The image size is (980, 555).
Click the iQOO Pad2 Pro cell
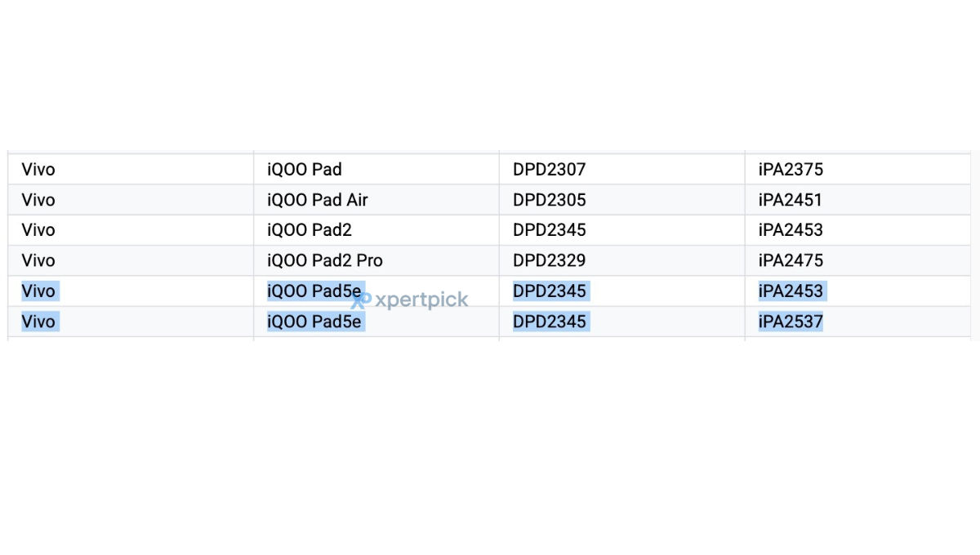376,260
